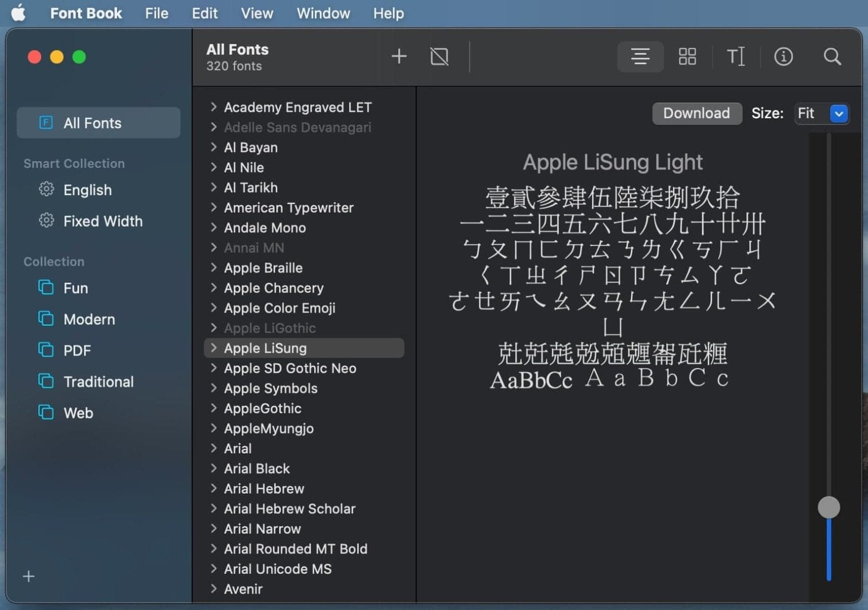Expand the Apple Color Emoji font entry
The height and width of the screenshot is (610, 868).
click(x=214, y=308)
